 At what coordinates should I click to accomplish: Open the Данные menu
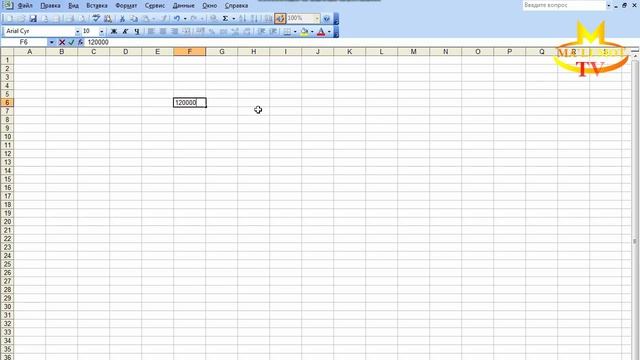(183, 6)
